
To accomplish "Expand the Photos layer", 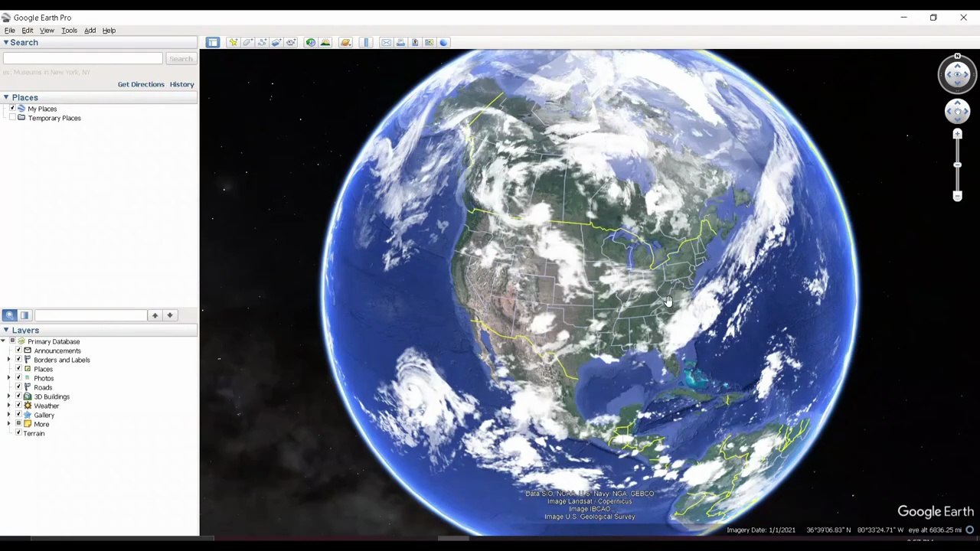I will tap(9, 378).
